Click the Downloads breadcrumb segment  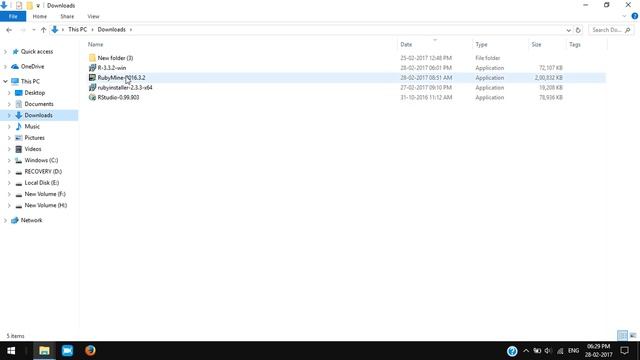click(x=111, y=29)
